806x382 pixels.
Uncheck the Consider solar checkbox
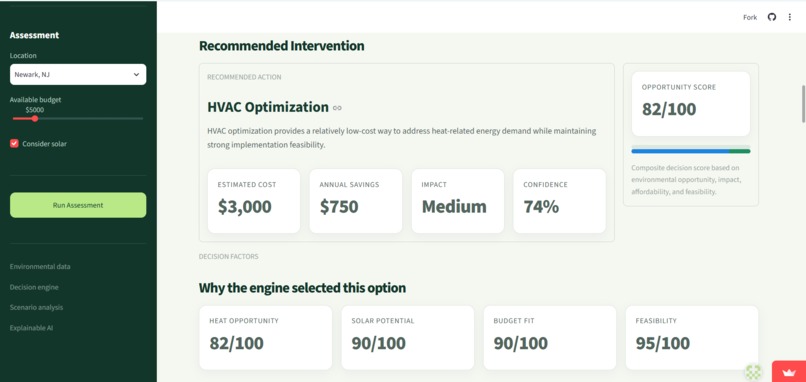click(x=14, y=144)
